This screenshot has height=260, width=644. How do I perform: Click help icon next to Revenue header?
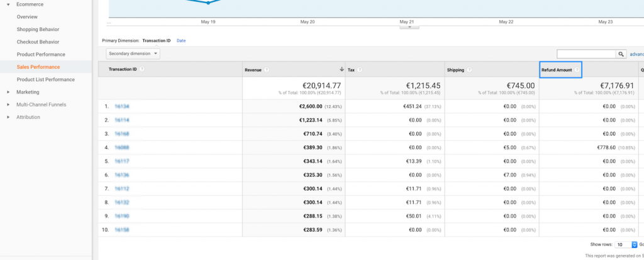click(268, 70)
